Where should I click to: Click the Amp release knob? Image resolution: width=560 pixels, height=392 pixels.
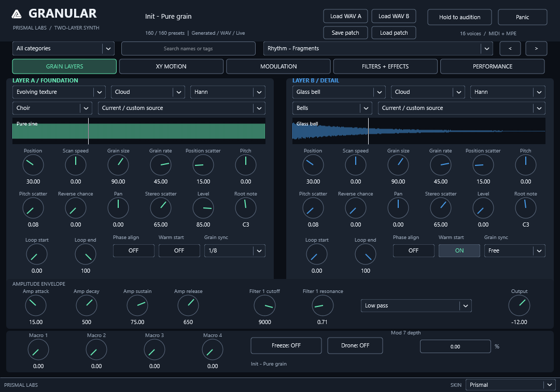tap(188, 305)
